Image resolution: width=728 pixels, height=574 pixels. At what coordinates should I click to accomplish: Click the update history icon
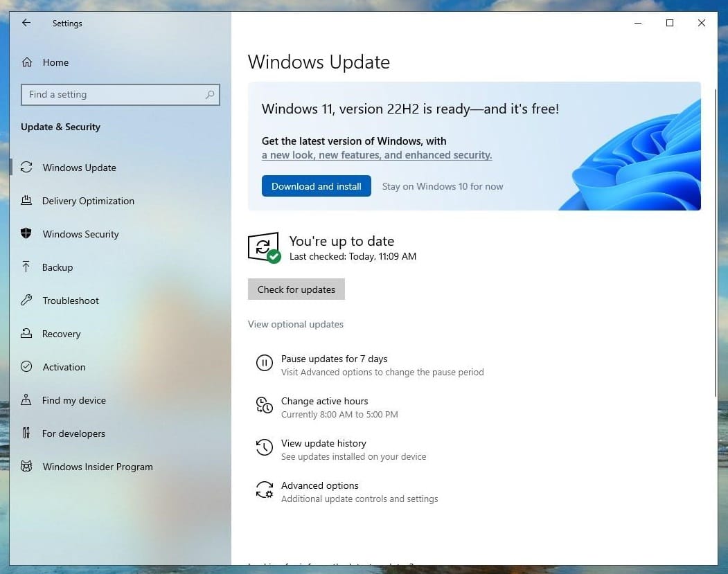(265, 447)
